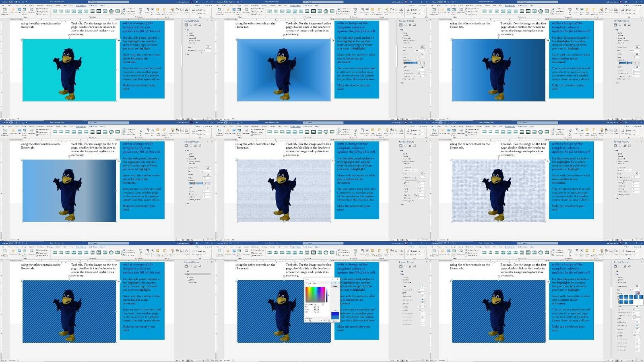Image resolution: width=644 pixels, height=362 pixels.
Task: Open the File tab in the radial-gradient window
Action: tap(219, 6)
